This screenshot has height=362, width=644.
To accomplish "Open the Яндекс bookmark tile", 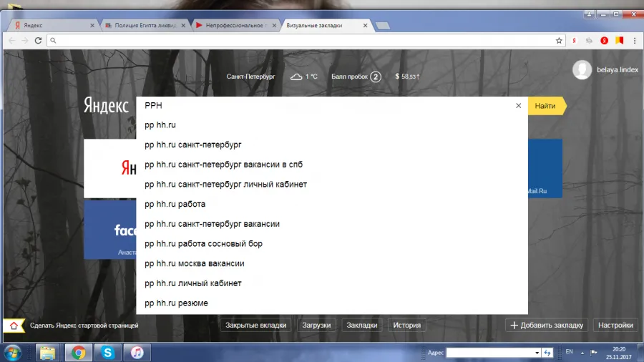I will [x=110, y=168].
